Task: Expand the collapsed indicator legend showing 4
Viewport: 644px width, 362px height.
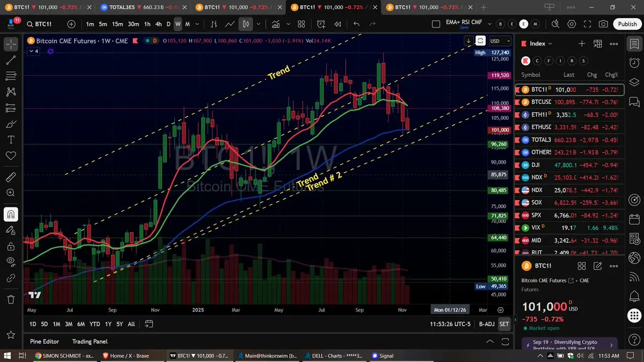Action: click(33, 51)
